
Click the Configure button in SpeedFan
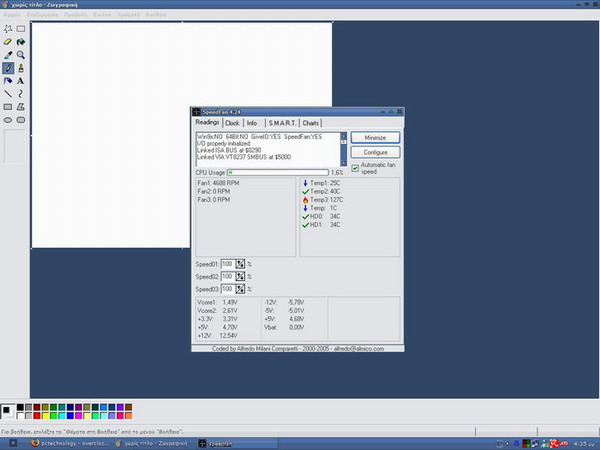tap(375, 152)
